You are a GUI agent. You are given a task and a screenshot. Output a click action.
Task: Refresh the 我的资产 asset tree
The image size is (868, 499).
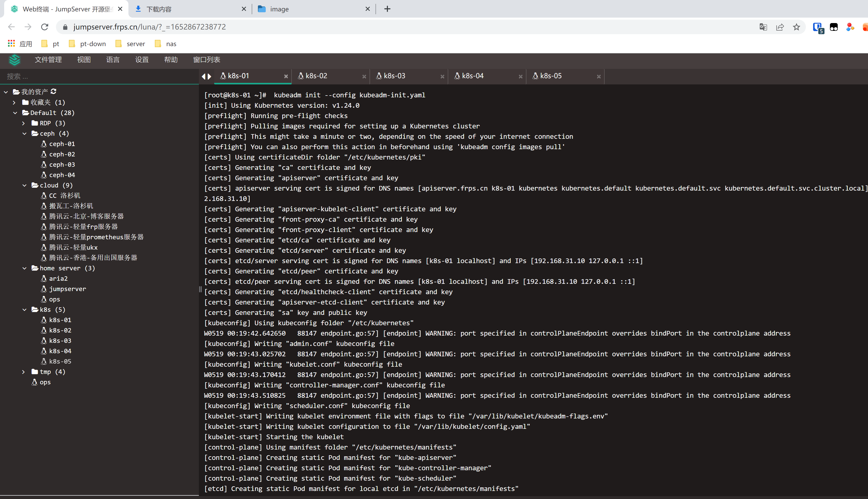53,91
